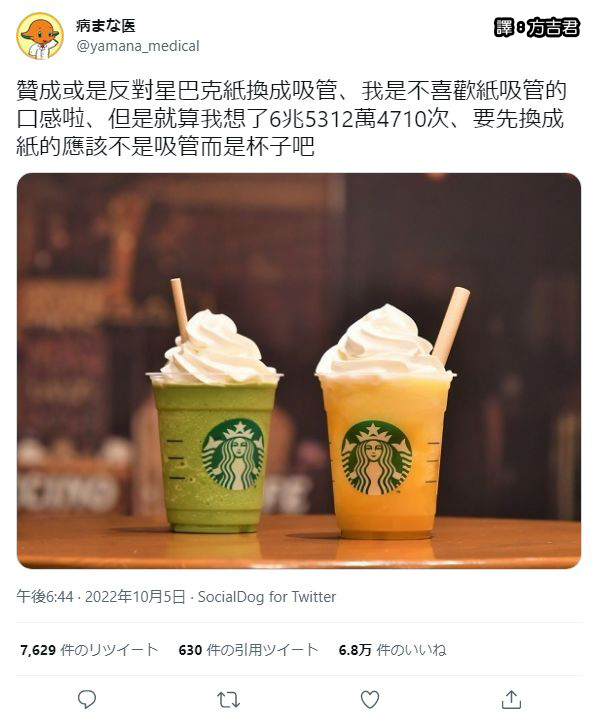The width and height of the screenshot is (598, 723).
Task: Open the share upload icon
Action: point(511,699)
